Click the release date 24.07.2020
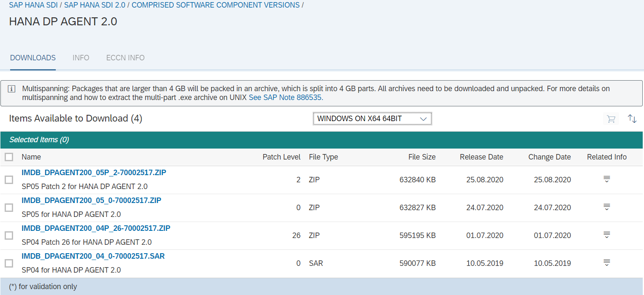Image resolution: width=644 pixels, height=295 pixels. 485,208
